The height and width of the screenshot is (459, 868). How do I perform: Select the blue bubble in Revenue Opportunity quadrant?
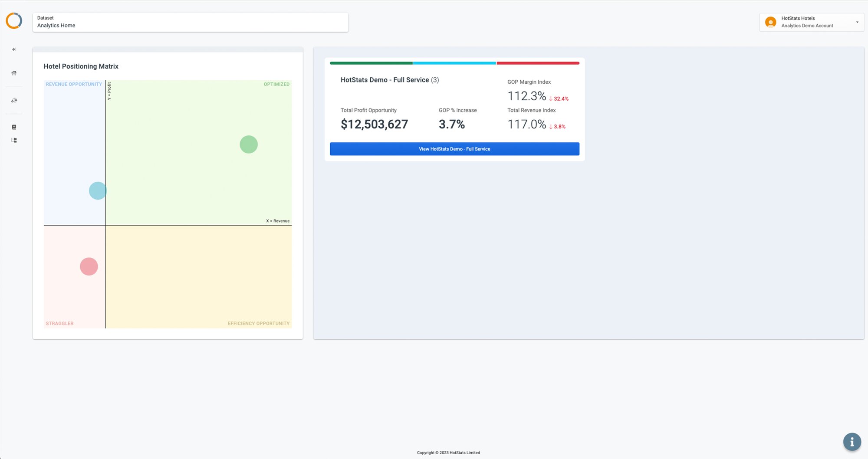98,191
